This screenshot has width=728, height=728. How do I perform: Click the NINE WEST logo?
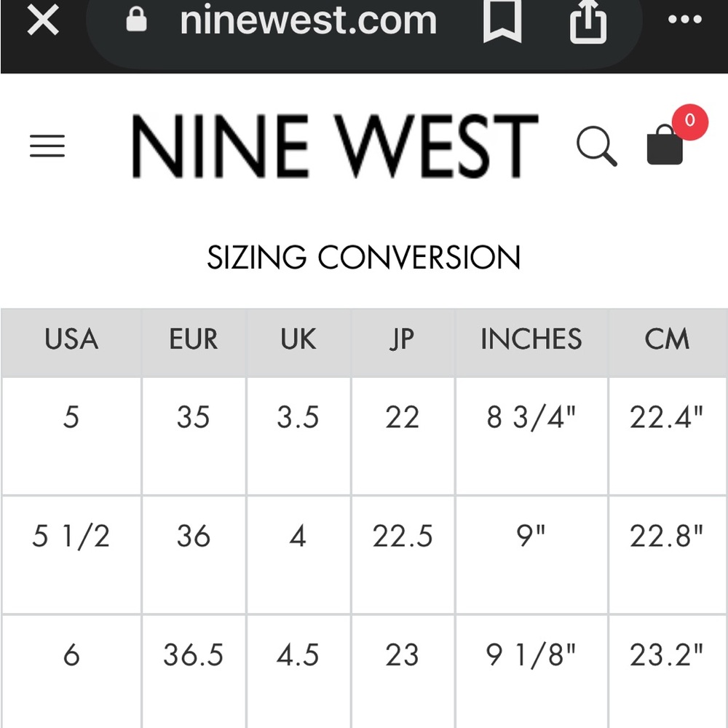(335, 146)
